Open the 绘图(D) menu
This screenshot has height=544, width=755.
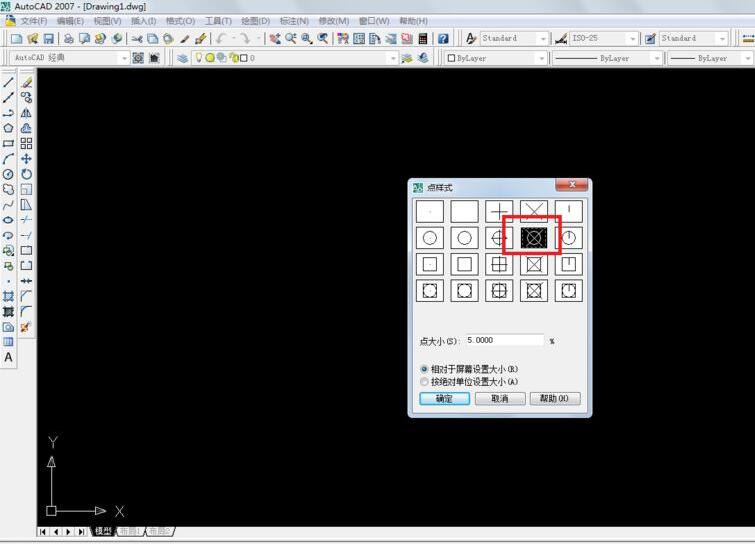(256, 21)
